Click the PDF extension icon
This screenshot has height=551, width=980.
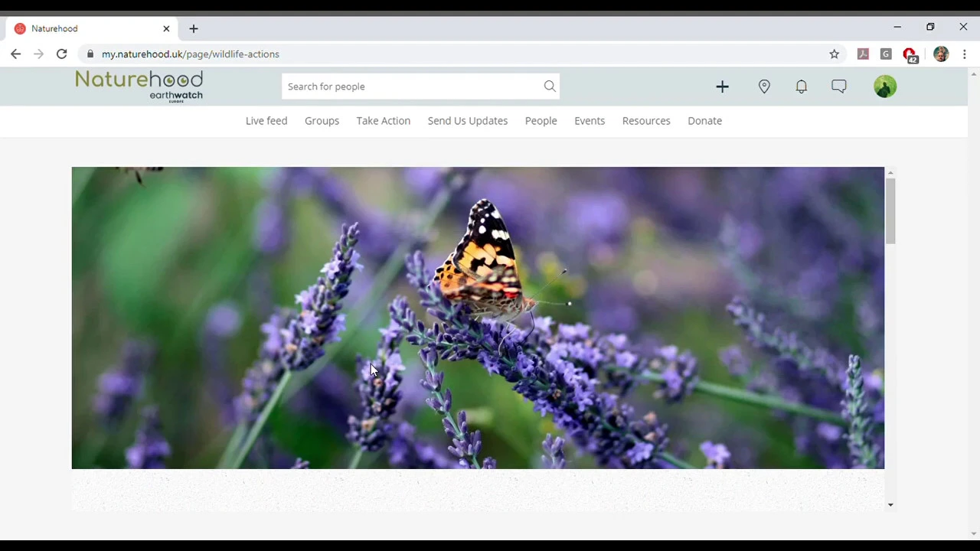coord(863,54)
